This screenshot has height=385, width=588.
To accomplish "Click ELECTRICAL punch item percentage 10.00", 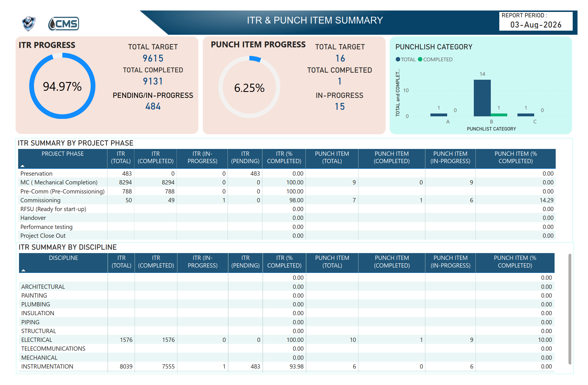I will point(545,340).
